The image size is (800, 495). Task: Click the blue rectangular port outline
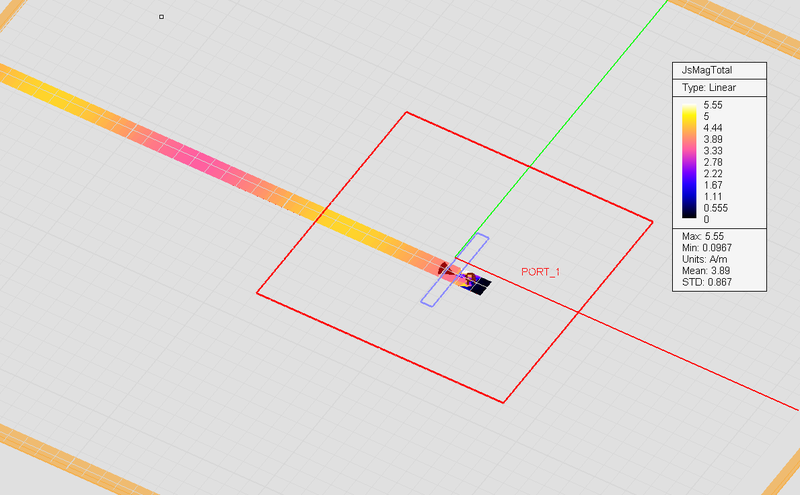click(455, 270)
